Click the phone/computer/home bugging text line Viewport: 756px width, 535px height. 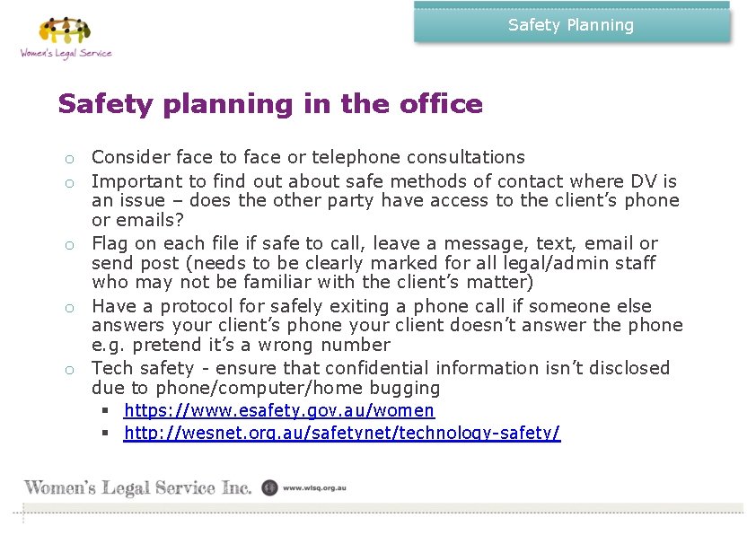[266, 389]
